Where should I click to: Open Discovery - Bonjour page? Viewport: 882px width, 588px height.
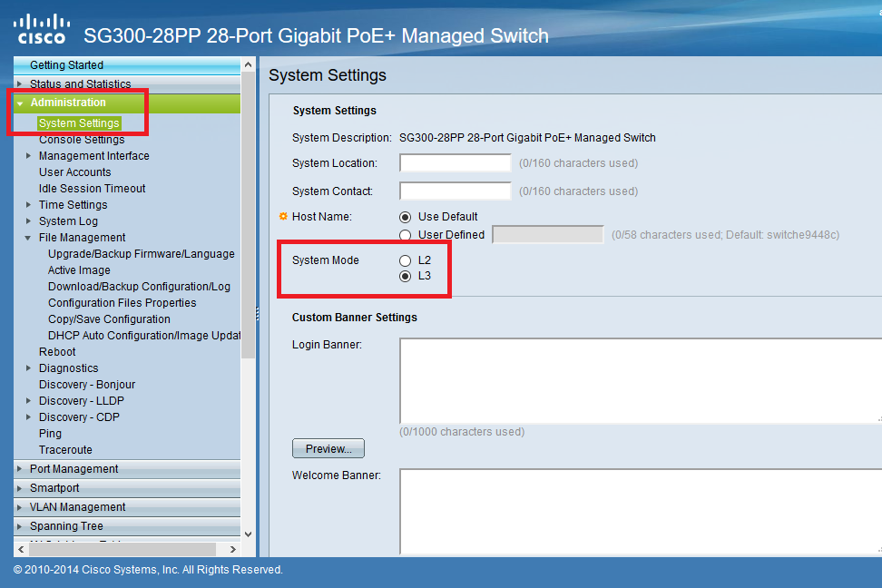pyautogui.click(x=87, y=385)
